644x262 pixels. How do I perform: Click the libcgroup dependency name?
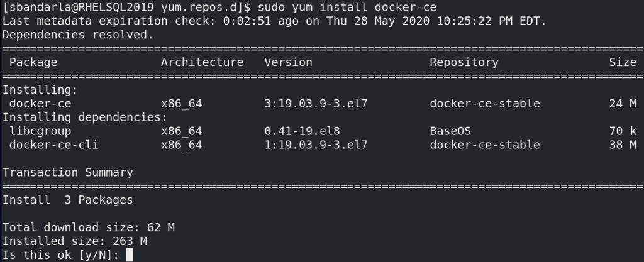click(40, 131)
